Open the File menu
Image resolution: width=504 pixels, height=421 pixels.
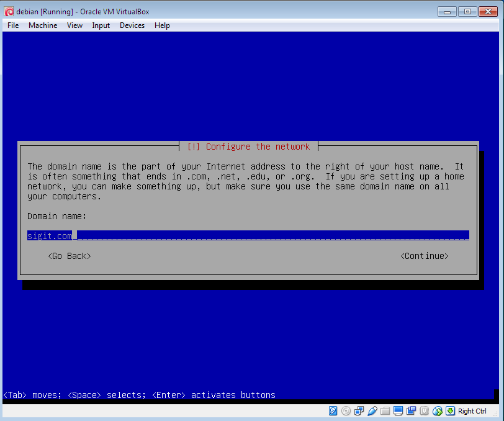click(x=13, y=25)
